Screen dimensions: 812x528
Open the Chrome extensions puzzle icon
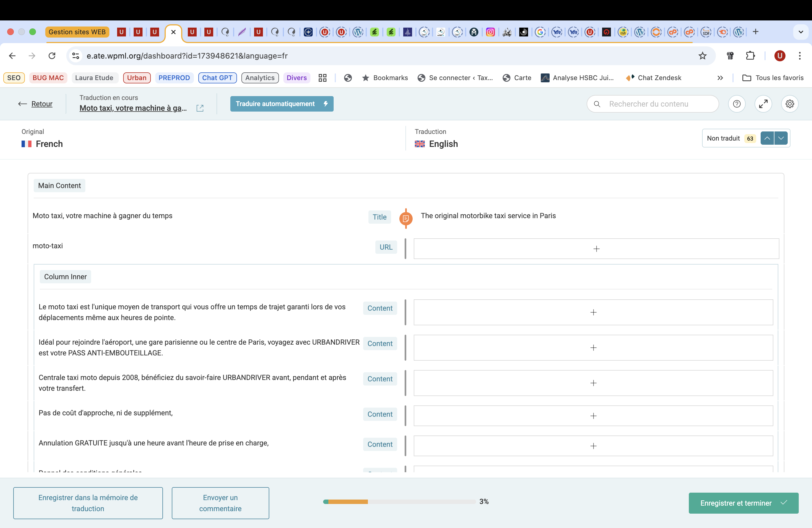click(x=750, y=56)
